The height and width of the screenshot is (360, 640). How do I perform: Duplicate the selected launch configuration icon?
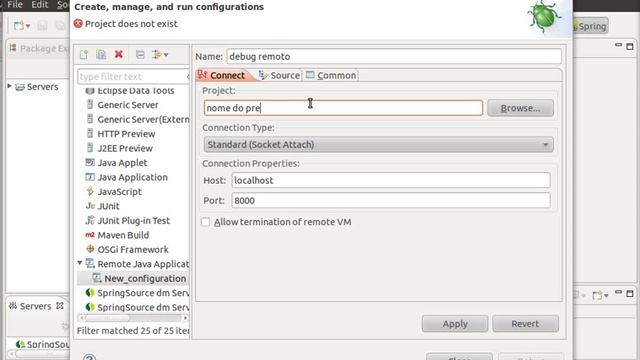pyautogui.click(x=101, y=54)
